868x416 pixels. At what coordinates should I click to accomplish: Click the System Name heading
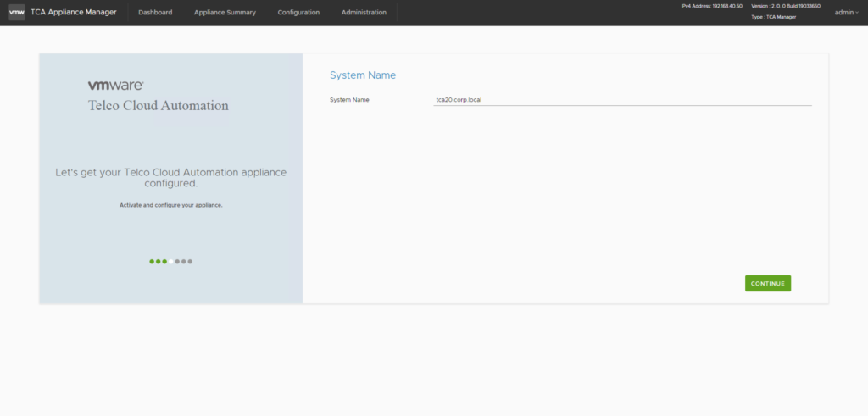363,75
